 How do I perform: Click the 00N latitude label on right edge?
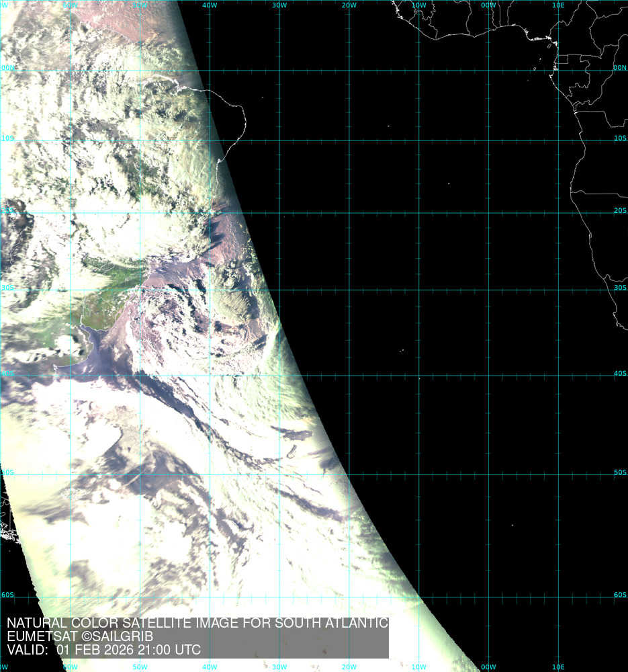[x=619, y=68]
